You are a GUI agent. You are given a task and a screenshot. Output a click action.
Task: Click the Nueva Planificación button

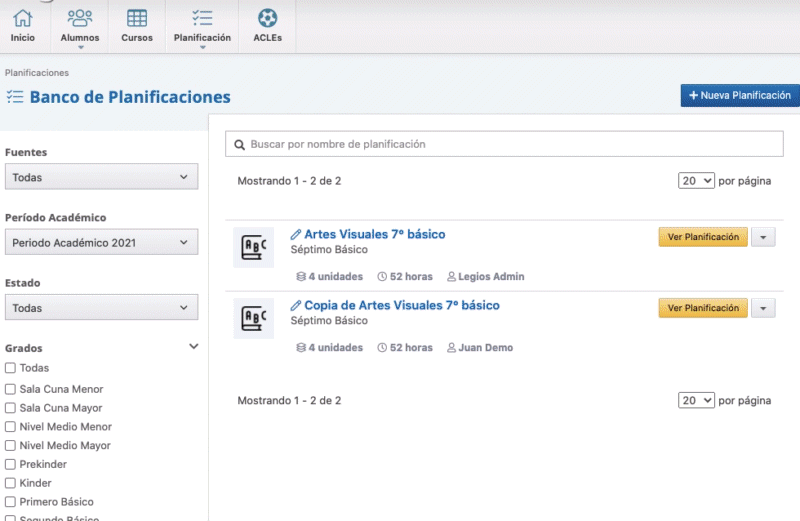(x=739, y=95)
